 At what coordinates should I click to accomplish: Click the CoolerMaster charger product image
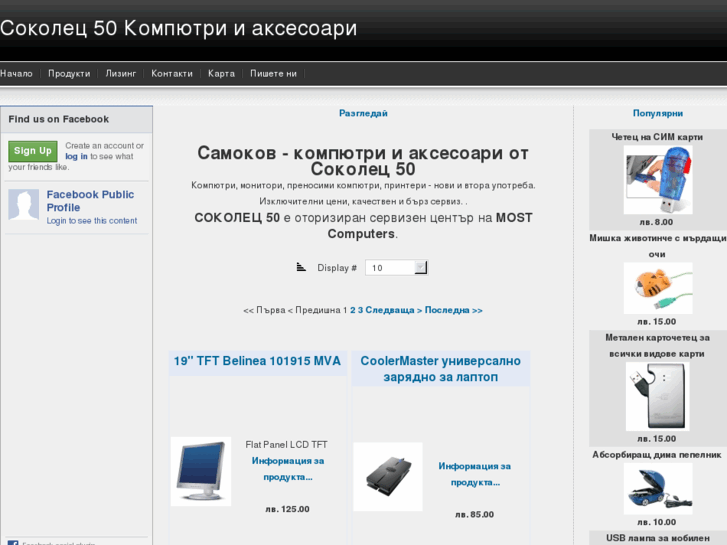388,477
